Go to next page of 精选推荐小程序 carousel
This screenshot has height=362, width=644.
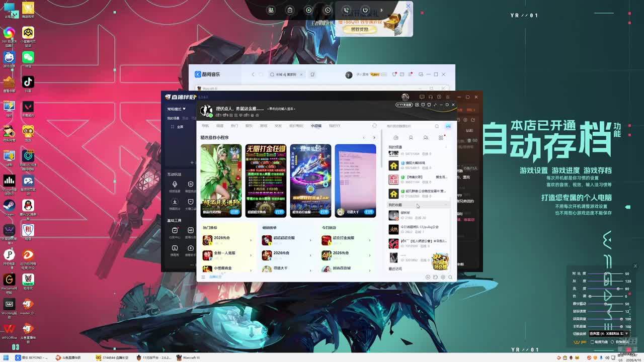click(374, 137)
